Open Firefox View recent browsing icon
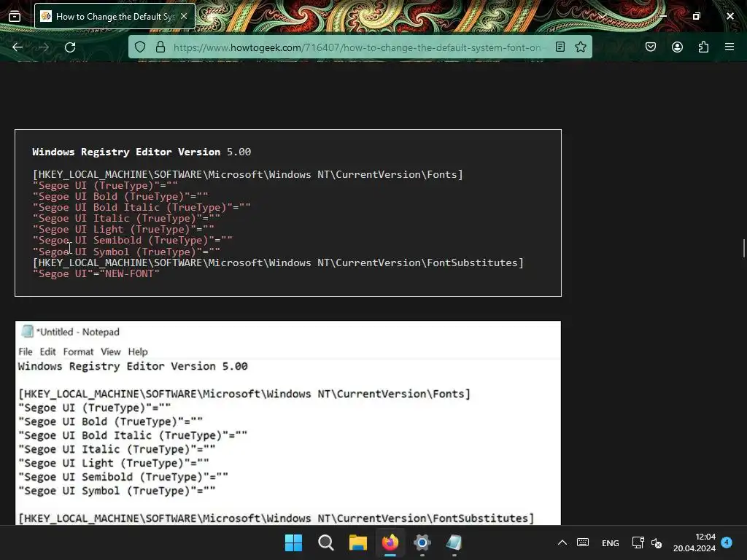Image resolution: width=747 pixels, height=560 pixels. 15,16
